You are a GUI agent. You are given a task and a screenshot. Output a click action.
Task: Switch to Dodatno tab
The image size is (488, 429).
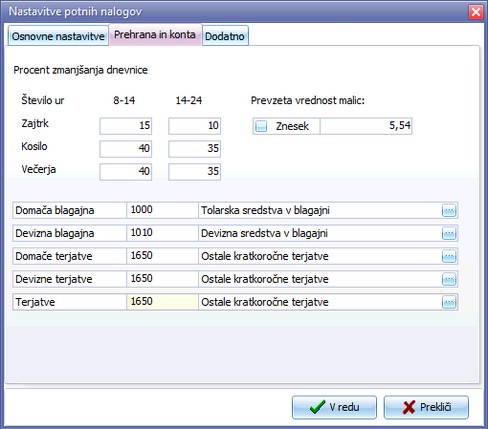[x=225, y=36]
